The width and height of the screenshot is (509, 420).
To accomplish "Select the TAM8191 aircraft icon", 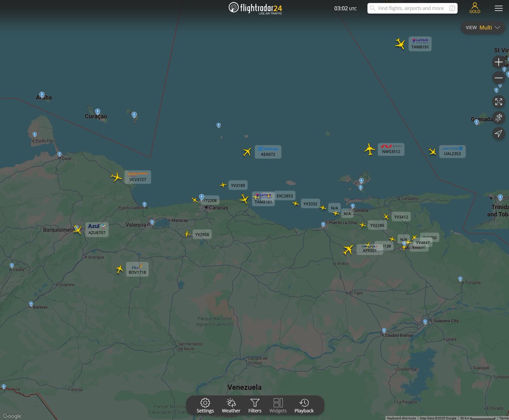I will [400, 44].
